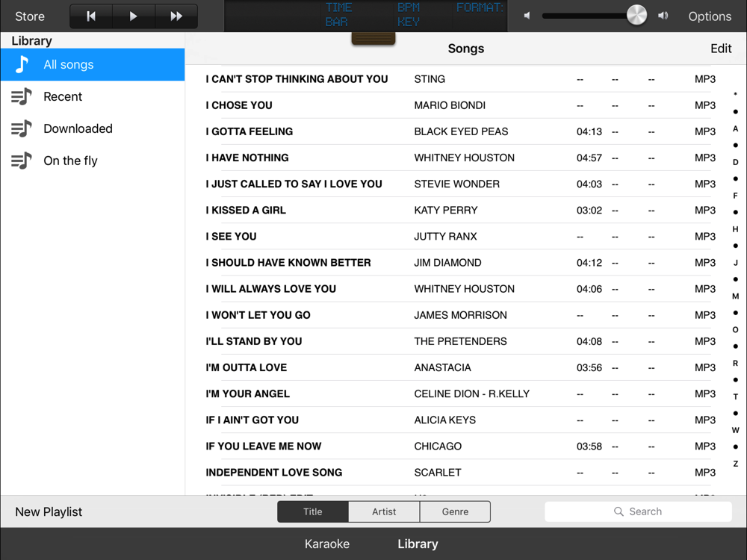Click Edit in the Songs header

721,49
